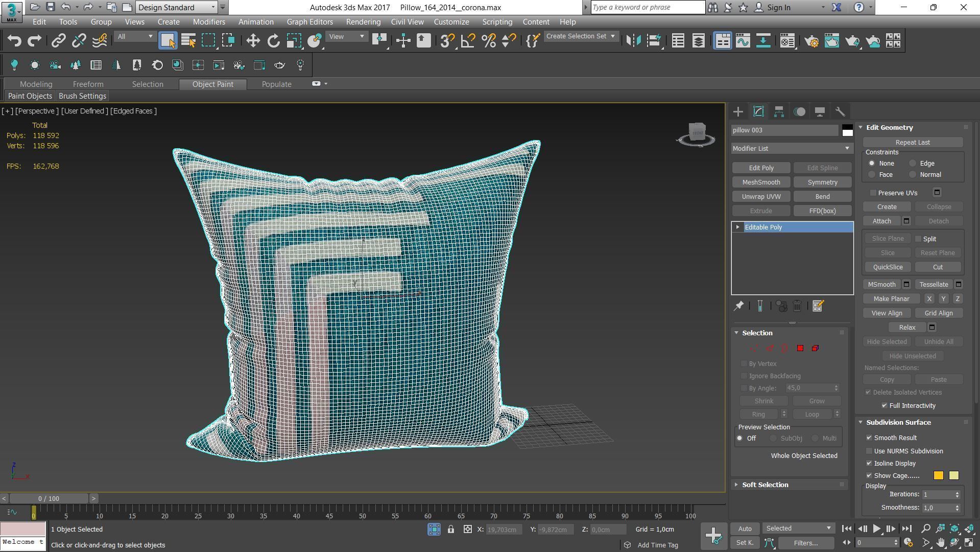Image resolution: width=980 pixels, height=552 pixels.
Task: Choose the Select and Uniform Scale tool
Action: [x=294, y=41]
